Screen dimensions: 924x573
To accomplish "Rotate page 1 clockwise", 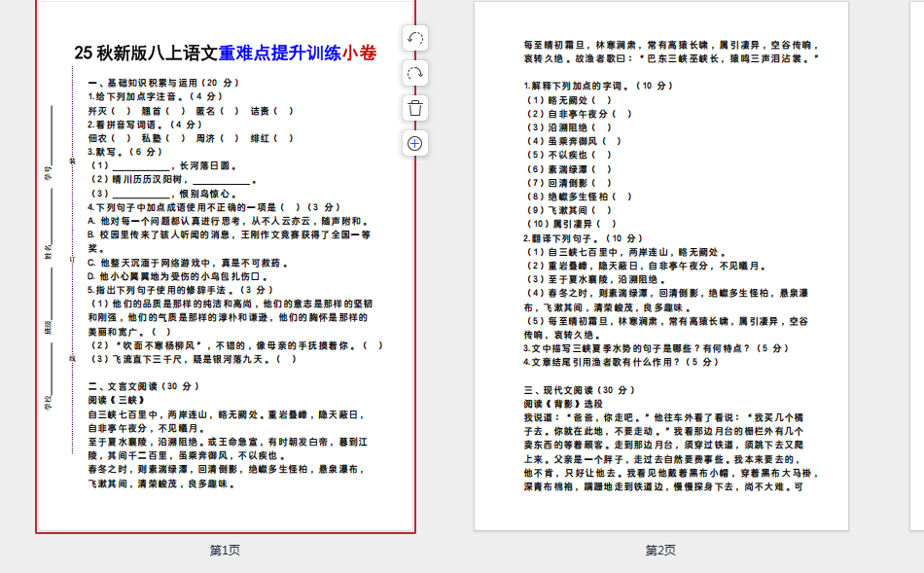I will pyautogui.click(x=415, y=73).
